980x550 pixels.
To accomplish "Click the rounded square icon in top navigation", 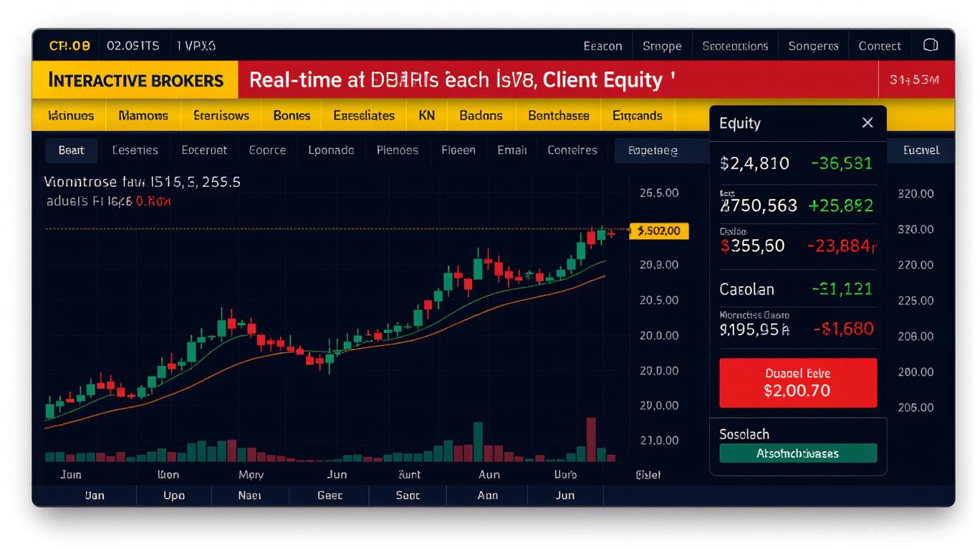I will pos(930,45).
